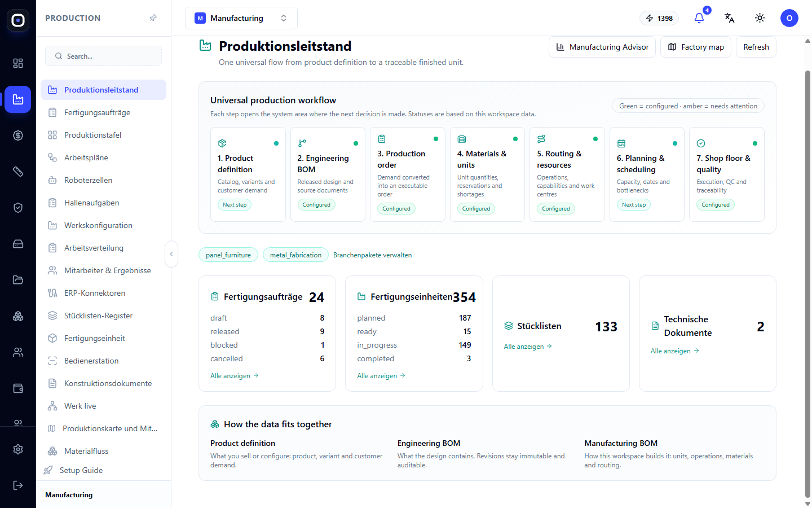This screenshot has height=508, width=812.
Task: Open the language translation icon
Action: click(730, 18)
